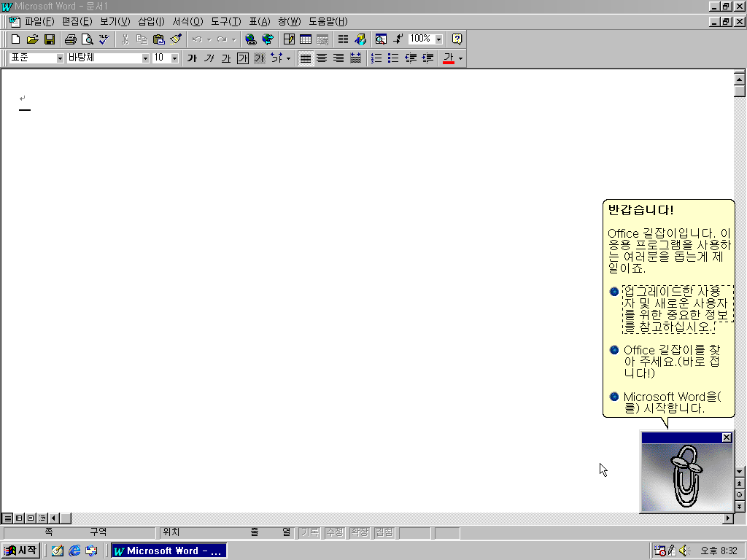Insert hyperlink globe icon
Viewport: 747px width, 560px height.
click(x=251, y=39)
